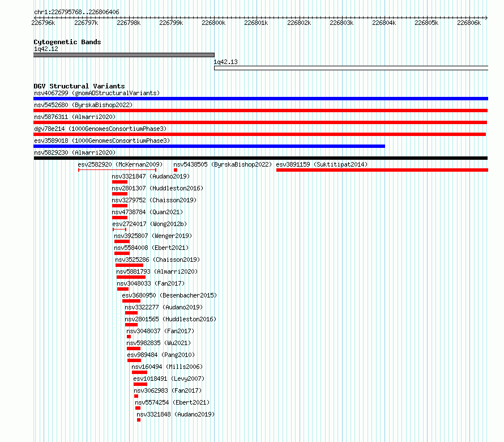Click the 1q42.12 cytogenetic band label
The image size is (504, 442).
pos(46,49)
